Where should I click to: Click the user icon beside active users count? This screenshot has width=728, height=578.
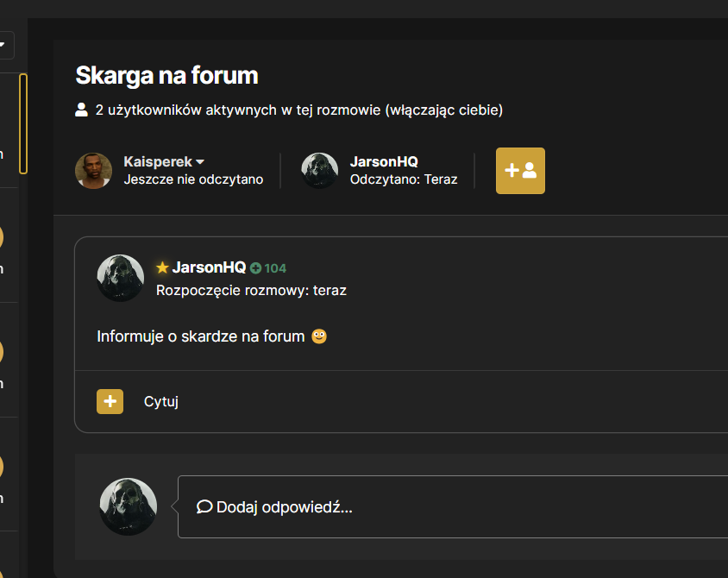coord(81,110)
